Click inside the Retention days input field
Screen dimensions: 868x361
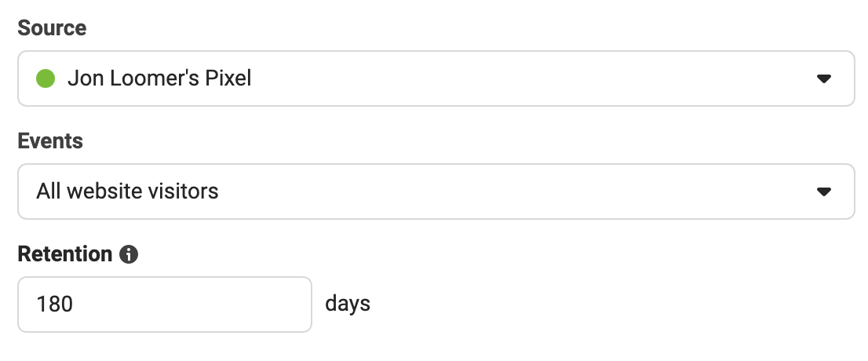point(165,304)
